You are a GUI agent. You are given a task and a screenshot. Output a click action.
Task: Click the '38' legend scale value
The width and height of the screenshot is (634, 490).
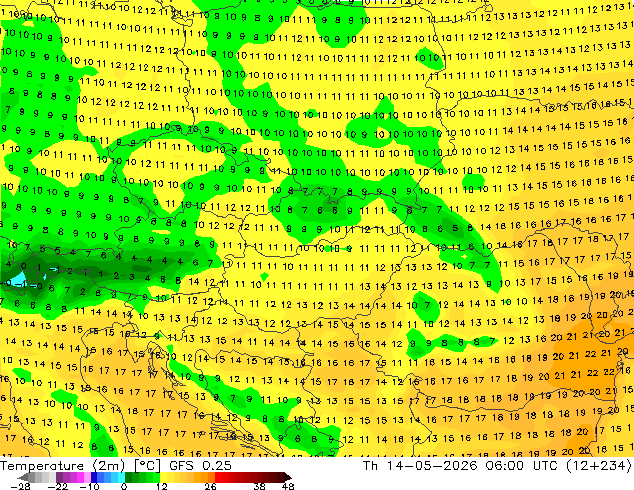[x=260, y=486]
